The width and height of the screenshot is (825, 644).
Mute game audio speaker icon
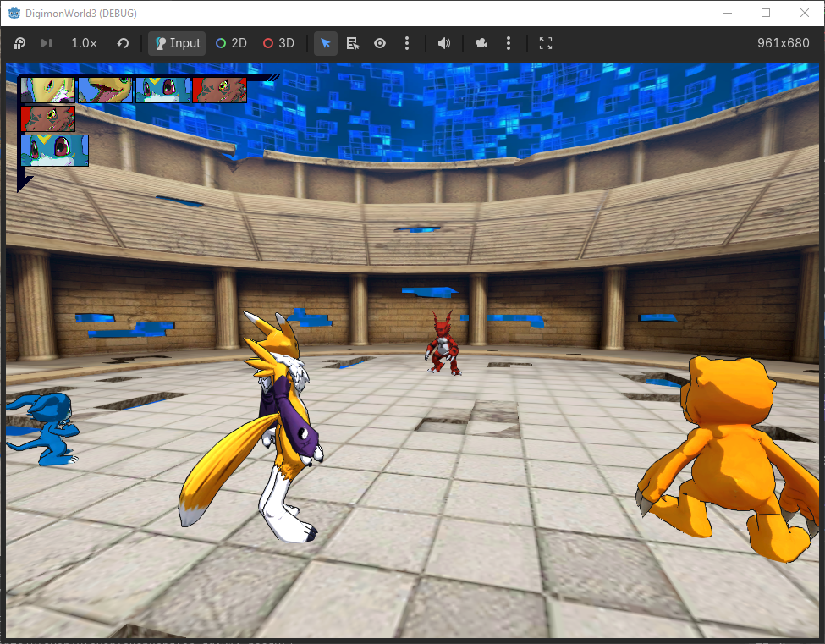(x=444, y=43)
